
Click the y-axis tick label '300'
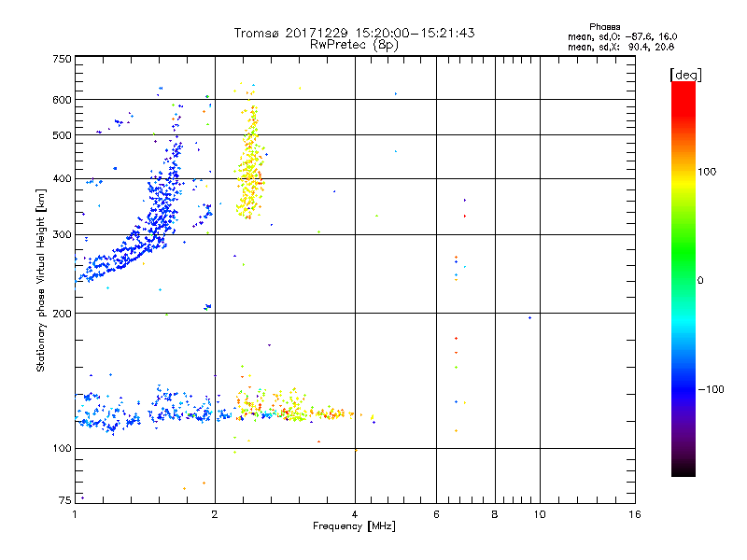click(x=62, y=235)
